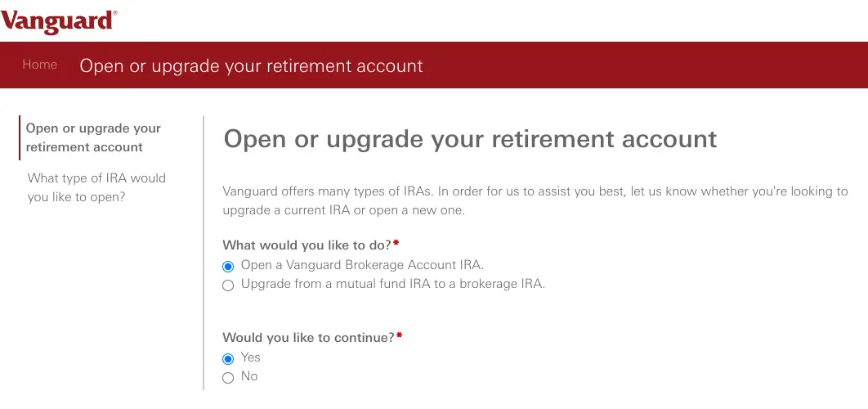
Task: Click the large gray main page heading
Action: [x=470, y=139]
